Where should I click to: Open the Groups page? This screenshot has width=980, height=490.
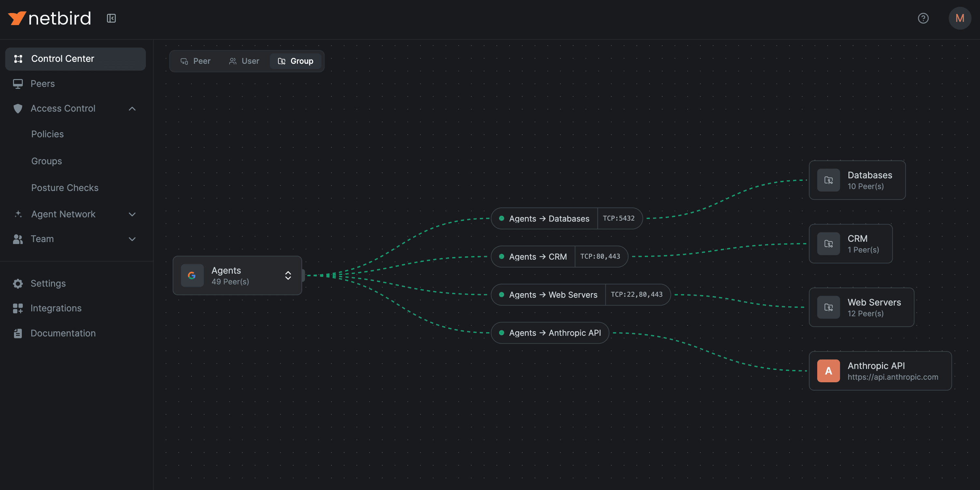click(47, 161)
